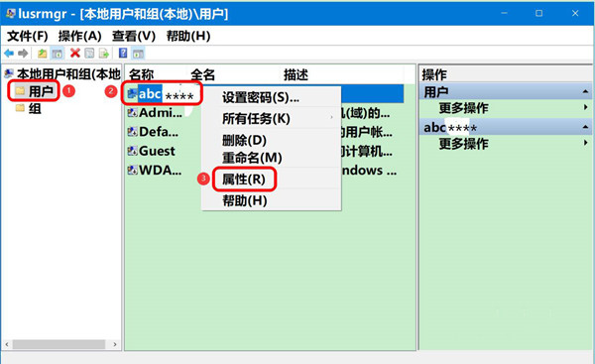This screenshot has width=595, height=364.
Task: Select the Admi... user name
Action: pyautogui.click(x=161, y=113)
